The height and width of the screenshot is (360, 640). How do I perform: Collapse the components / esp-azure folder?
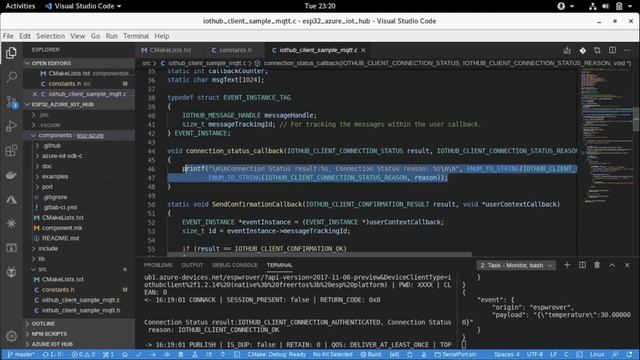point(78,135)
